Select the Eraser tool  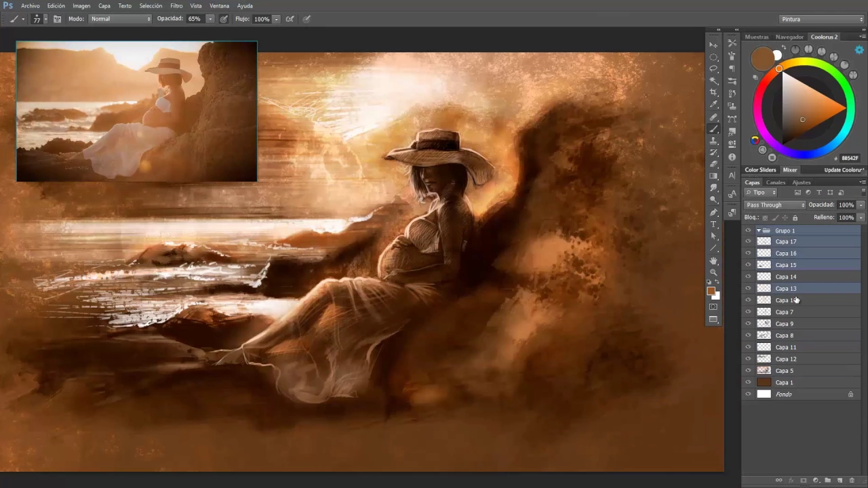pos(713,164)
